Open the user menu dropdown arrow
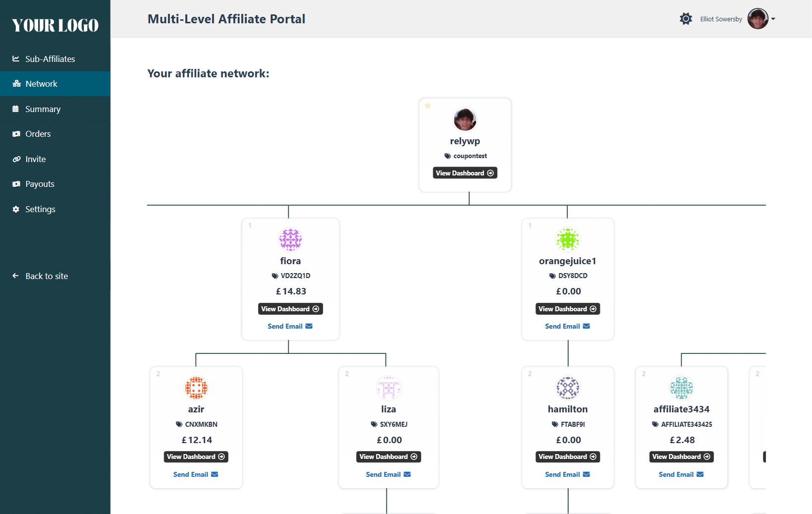 [x=773, y=19]
